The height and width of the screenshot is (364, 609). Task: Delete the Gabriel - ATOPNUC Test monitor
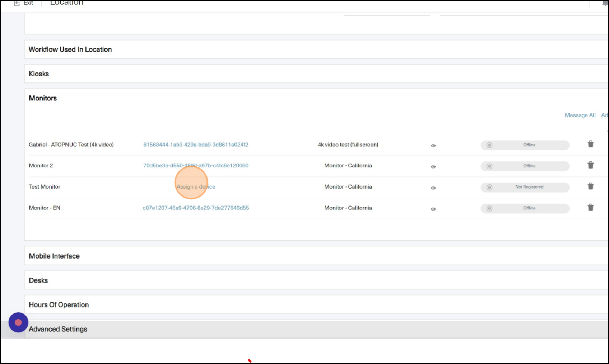point(590,144)
